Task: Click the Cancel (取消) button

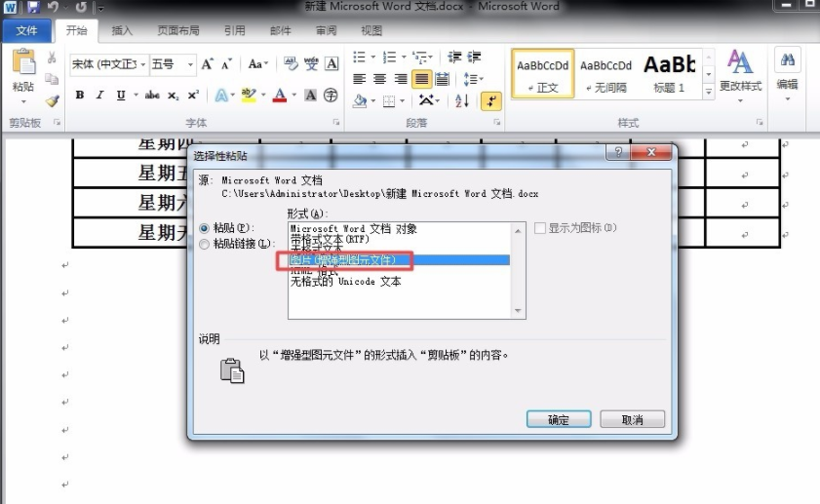Action: pos(632,419)
